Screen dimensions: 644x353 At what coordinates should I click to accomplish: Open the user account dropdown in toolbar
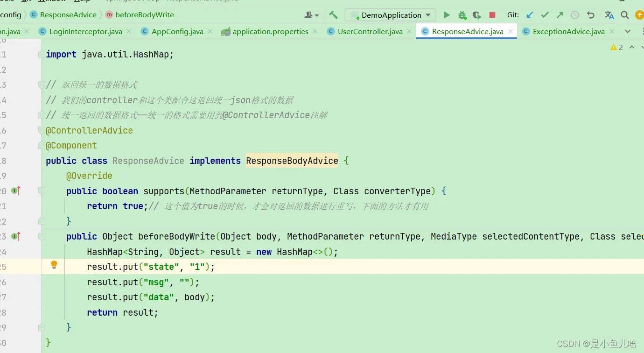pos(312,15)
